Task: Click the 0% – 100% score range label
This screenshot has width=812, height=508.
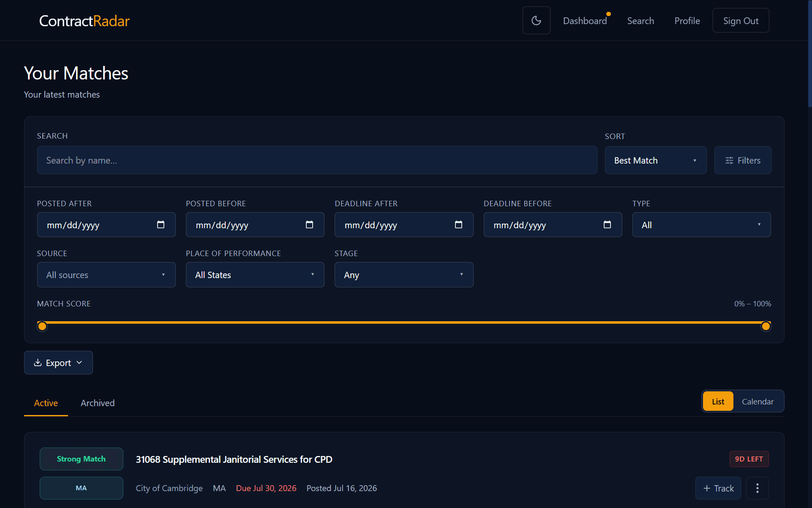Action: (x=752, y=304)
